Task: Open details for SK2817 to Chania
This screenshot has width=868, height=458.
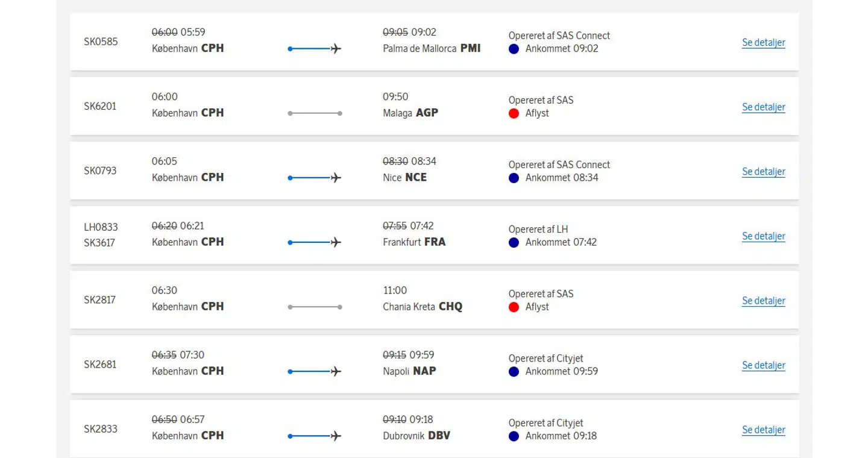Action: tap(763, 300)
